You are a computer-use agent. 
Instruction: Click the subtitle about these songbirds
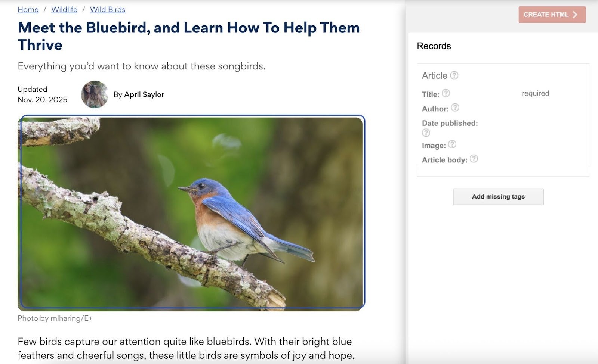(142, 66)
